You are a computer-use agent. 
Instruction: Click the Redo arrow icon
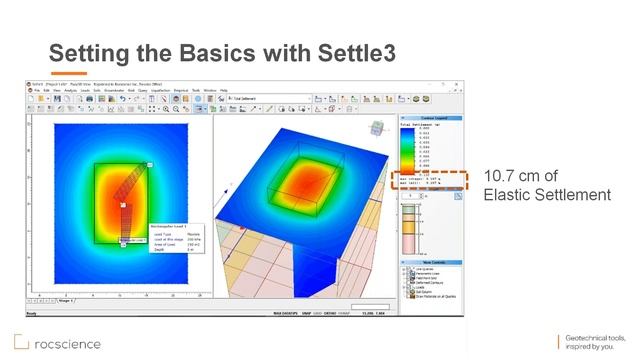tap(136, 99)
